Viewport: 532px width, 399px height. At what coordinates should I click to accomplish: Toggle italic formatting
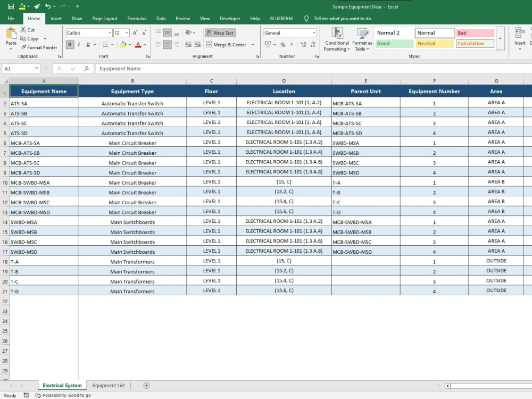point(78,45)
